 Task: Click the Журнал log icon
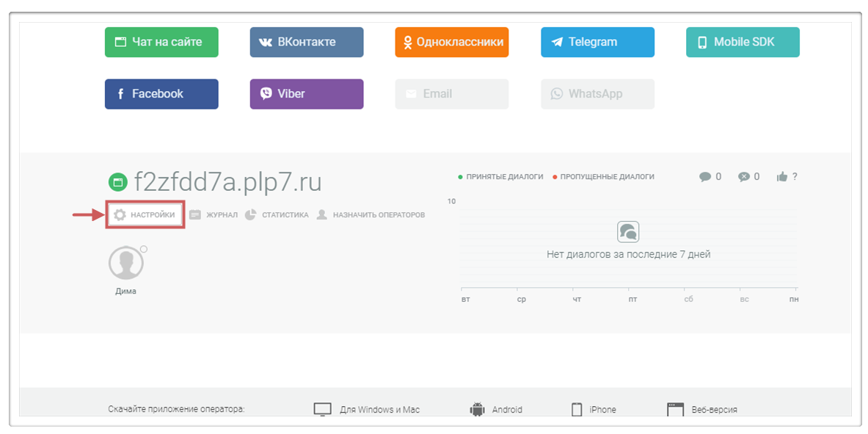[x=195, y=215]
